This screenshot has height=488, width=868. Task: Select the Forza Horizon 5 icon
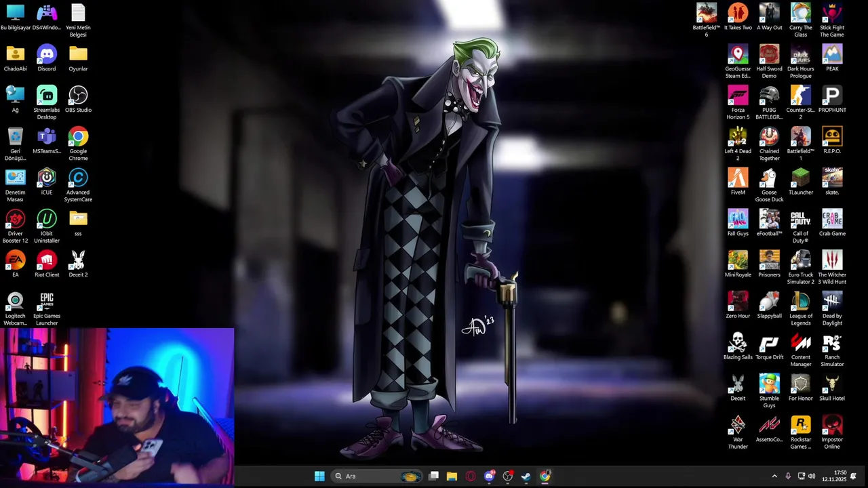coord(738,95)
